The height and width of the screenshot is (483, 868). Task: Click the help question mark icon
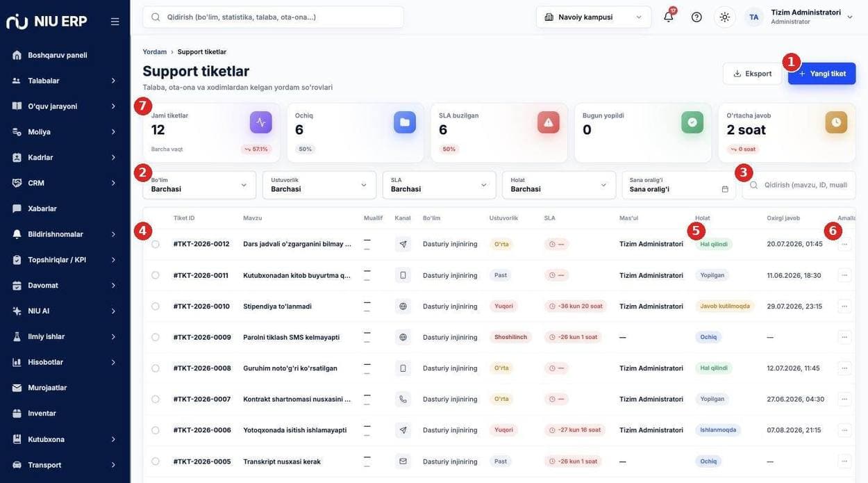pos(696,17)
